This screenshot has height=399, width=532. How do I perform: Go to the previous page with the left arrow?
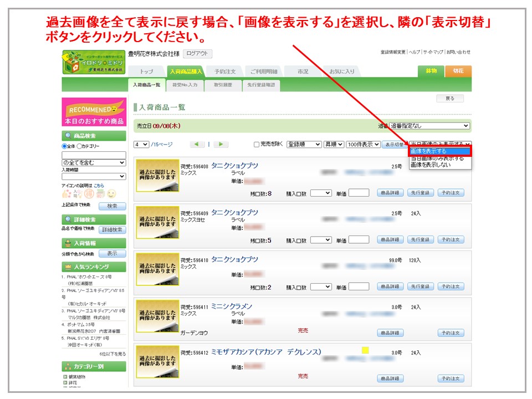point(197,145)
